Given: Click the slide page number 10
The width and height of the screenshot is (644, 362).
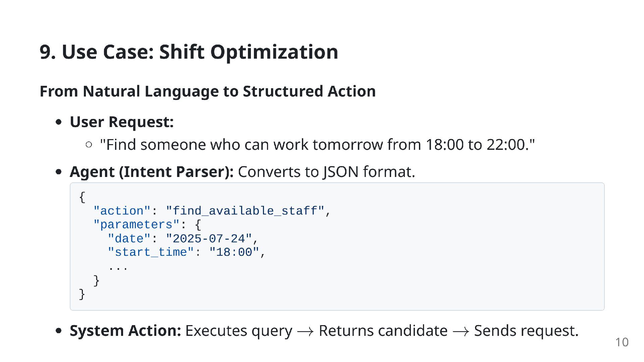Looking at the screenshot, I should (622, 342).
